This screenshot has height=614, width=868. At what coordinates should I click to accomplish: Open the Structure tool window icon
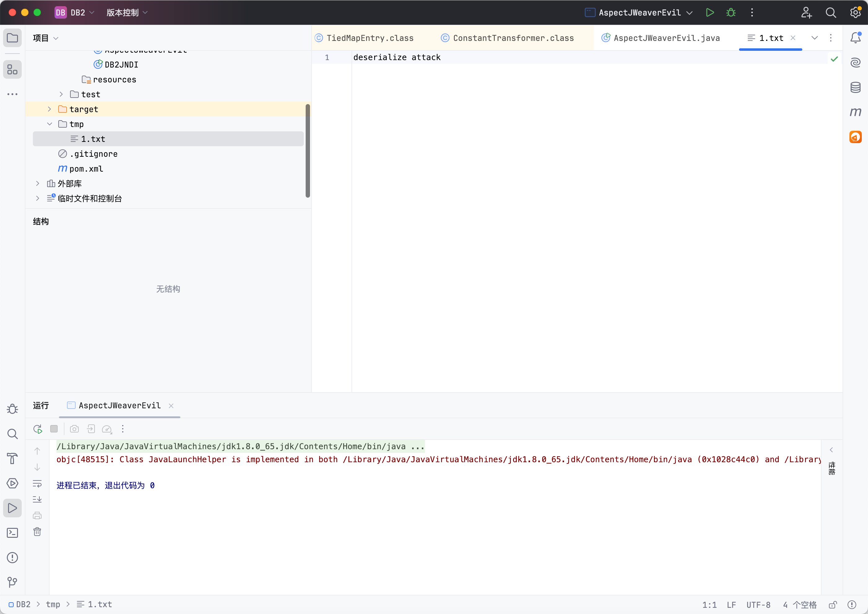[x=12, y=70]
